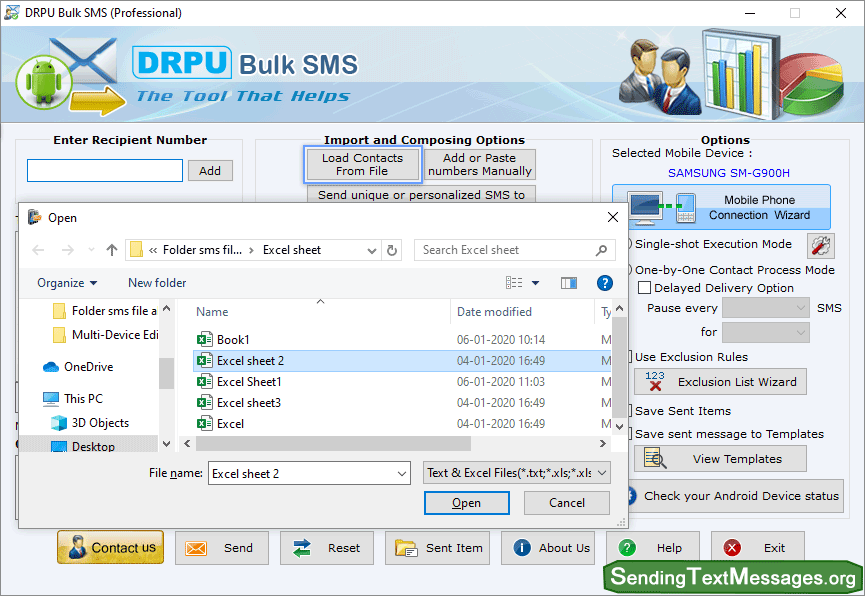Click Excel sheet3 file icon
The image size is (865, 596).
pyautogui.click(x=205, y=402)
